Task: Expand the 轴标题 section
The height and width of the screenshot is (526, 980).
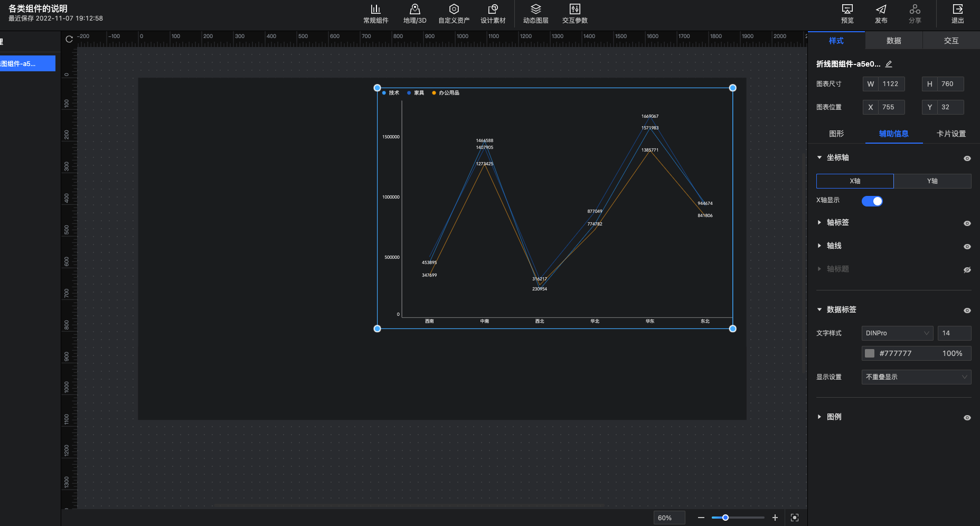Action: point(819,269)
